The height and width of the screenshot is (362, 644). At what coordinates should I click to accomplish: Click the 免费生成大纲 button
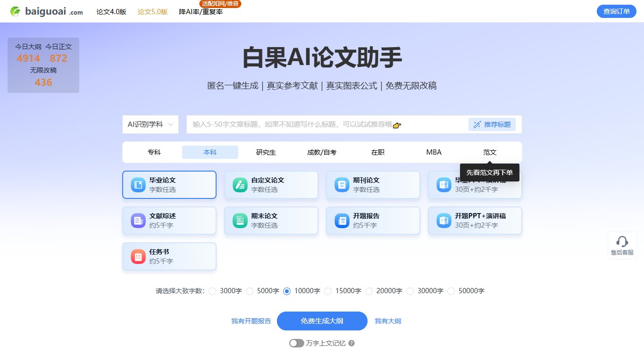click(x=322, y=321)
